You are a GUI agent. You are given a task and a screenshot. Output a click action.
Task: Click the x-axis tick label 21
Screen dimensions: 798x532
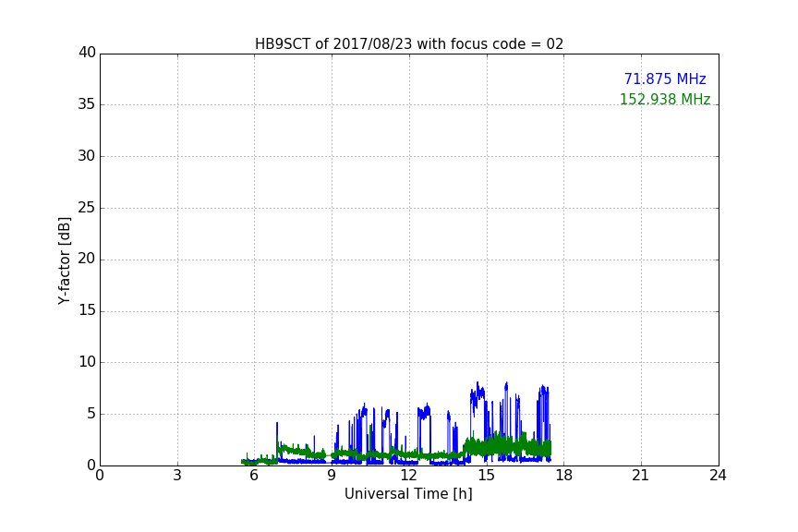pos(641,476)
